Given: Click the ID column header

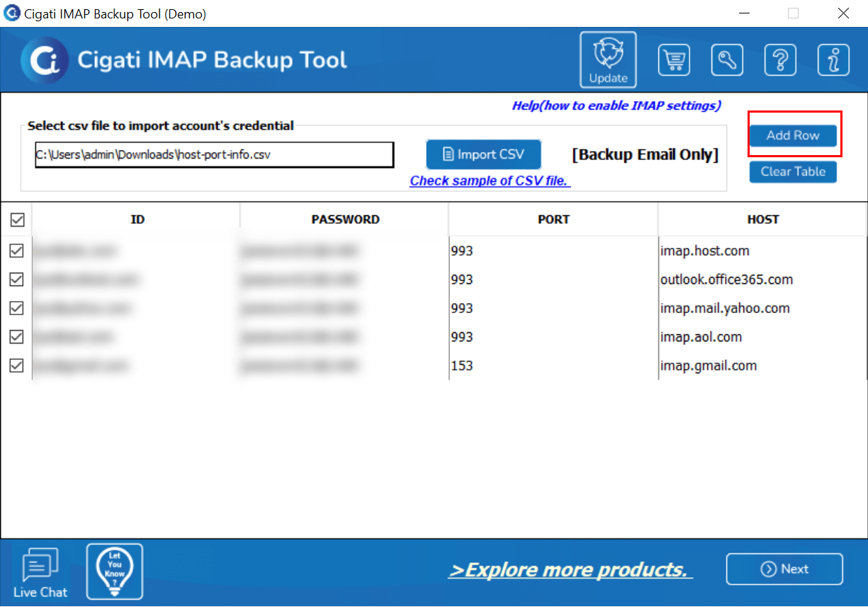Looking at the screenshot, I should click(x=137, y=220).
